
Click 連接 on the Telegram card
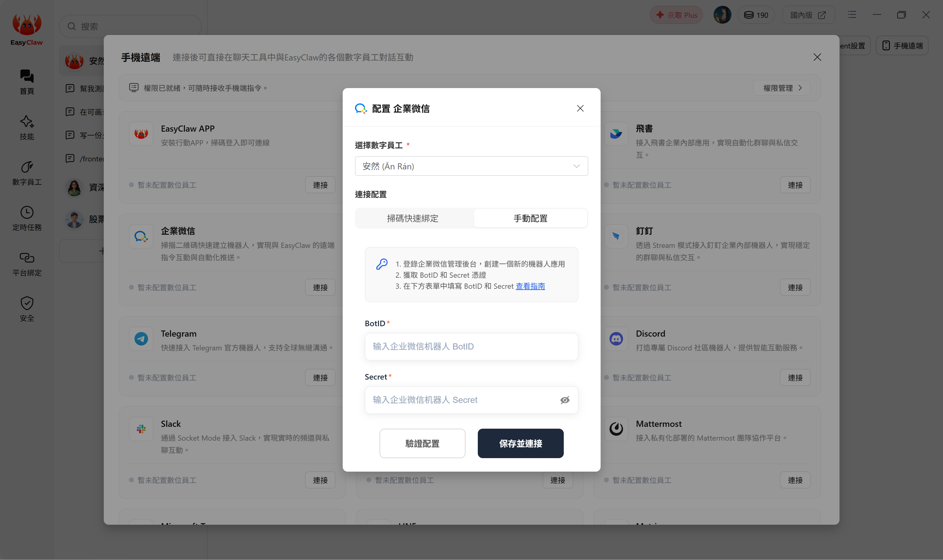[320, 378]
